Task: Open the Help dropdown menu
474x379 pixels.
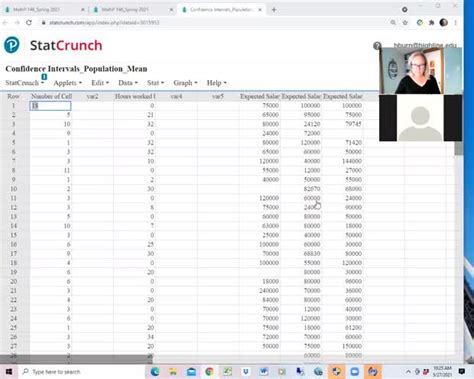Action: click(216, 83)
